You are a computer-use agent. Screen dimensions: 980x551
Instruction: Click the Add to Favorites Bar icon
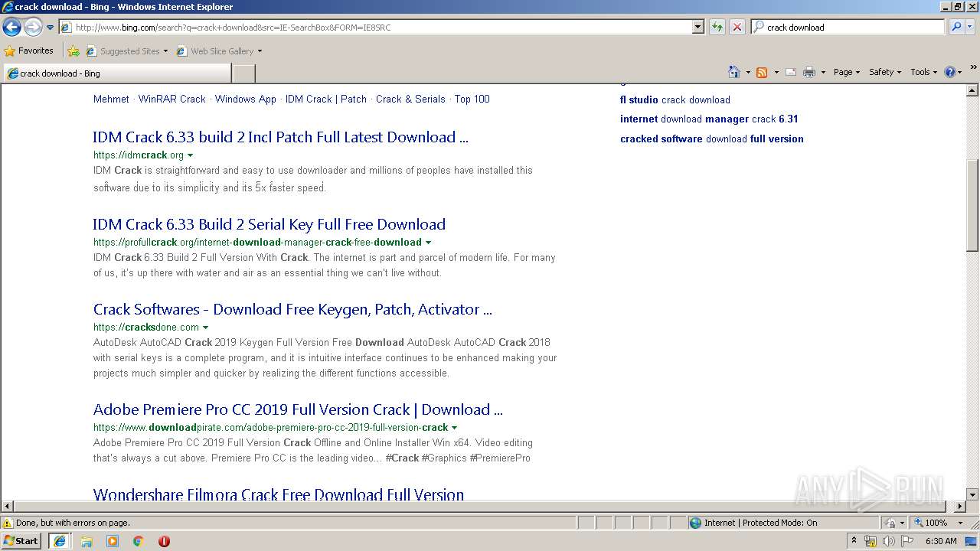[73, 51]
